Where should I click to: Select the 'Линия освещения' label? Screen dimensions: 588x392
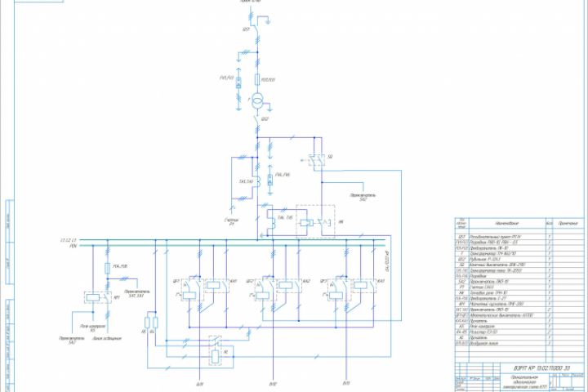[107, 338]
